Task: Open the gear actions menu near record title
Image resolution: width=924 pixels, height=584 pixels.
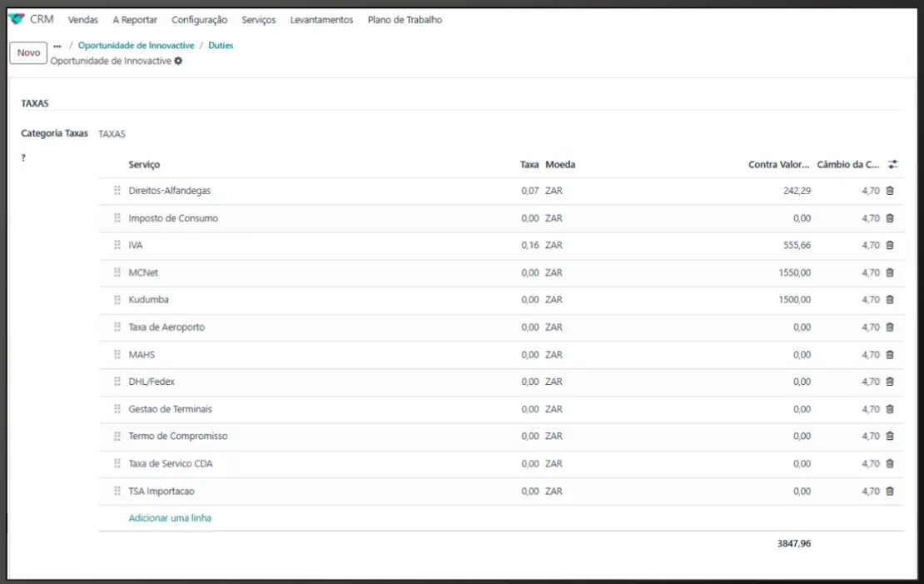Action: 178,61
